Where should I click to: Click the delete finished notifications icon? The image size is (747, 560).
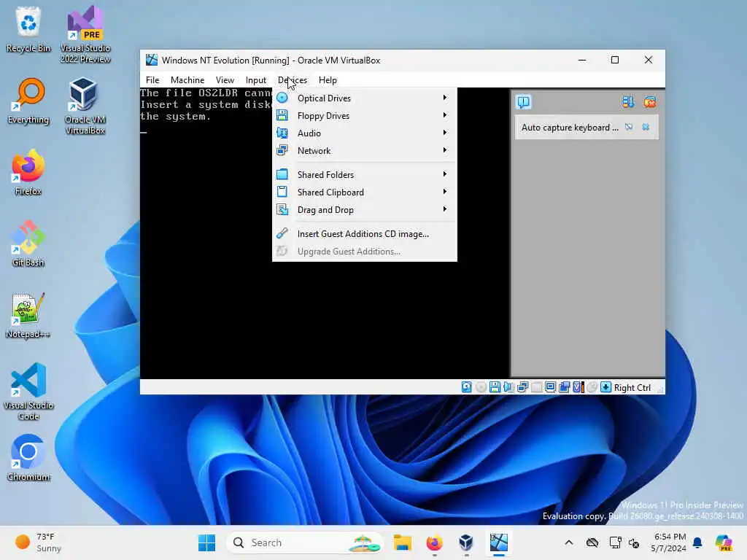tap(650, 102)
